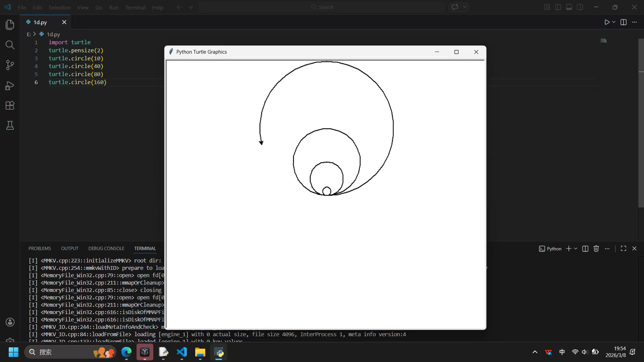Click the Windows Start button on taskbar
The image size is (644, 362).
(x=13, y=352)
